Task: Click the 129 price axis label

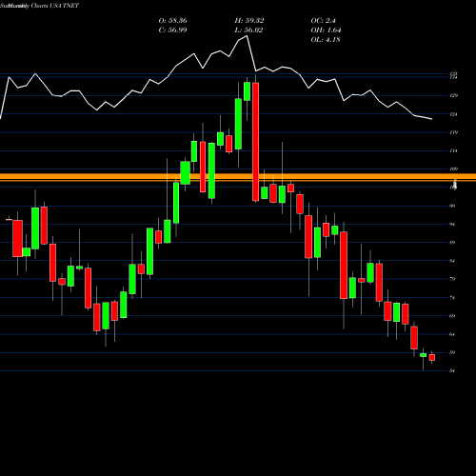Action: [454, 95]
